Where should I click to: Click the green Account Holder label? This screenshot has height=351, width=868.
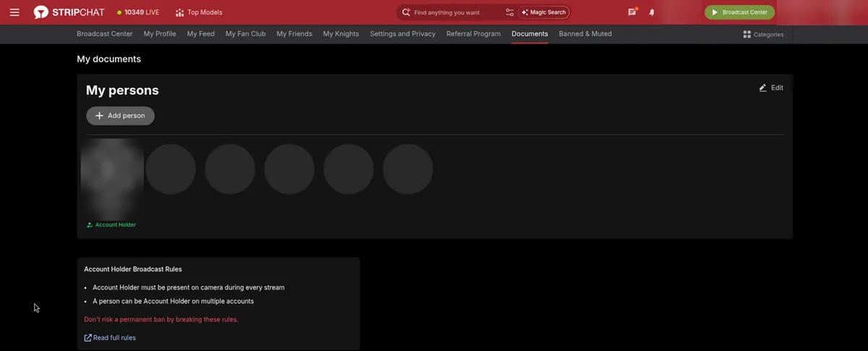(x=111, y=225)
